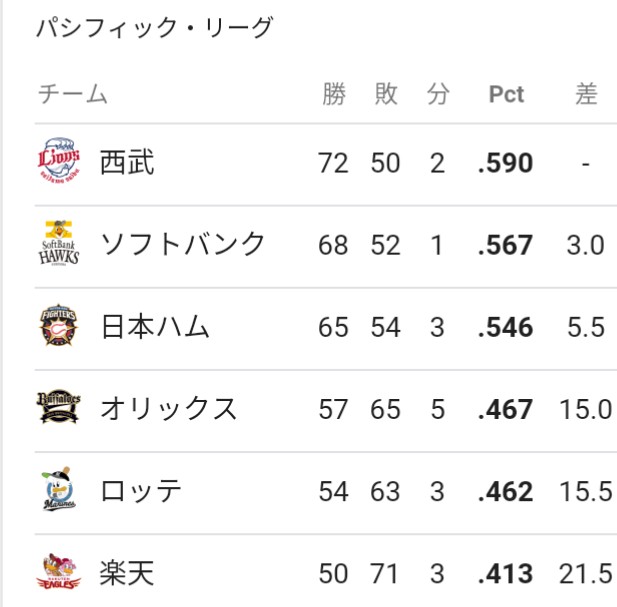
Task: Select the 日本ハム team name
Action: click(x=155, y=327)
